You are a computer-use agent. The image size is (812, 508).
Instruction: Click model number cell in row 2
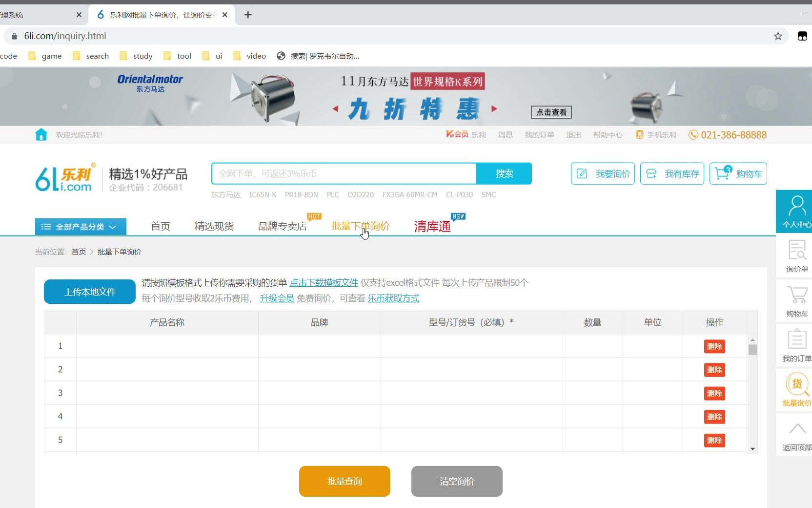[x=471, y=369]
